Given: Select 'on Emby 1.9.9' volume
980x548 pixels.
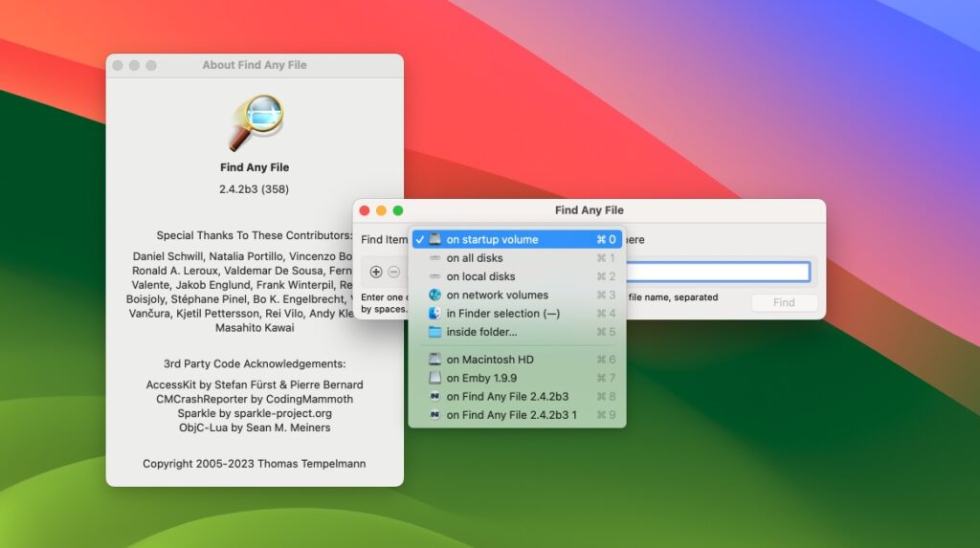Looking at the screenshot, I should coord(517,378).
